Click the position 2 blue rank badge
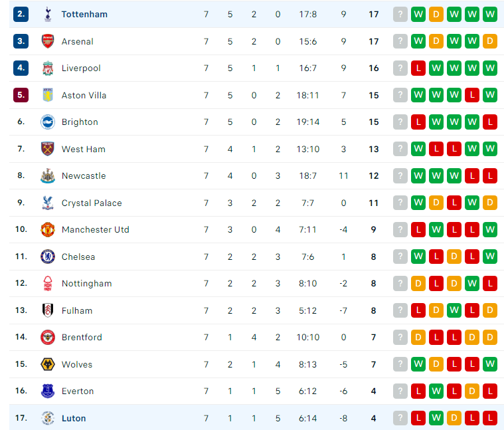 [x=21, y=14]
